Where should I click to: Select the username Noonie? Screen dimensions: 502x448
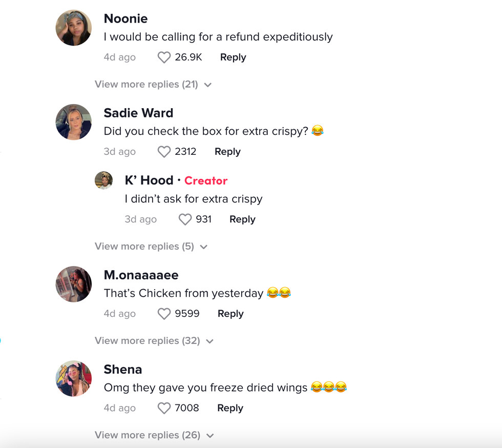click(126, 18)
